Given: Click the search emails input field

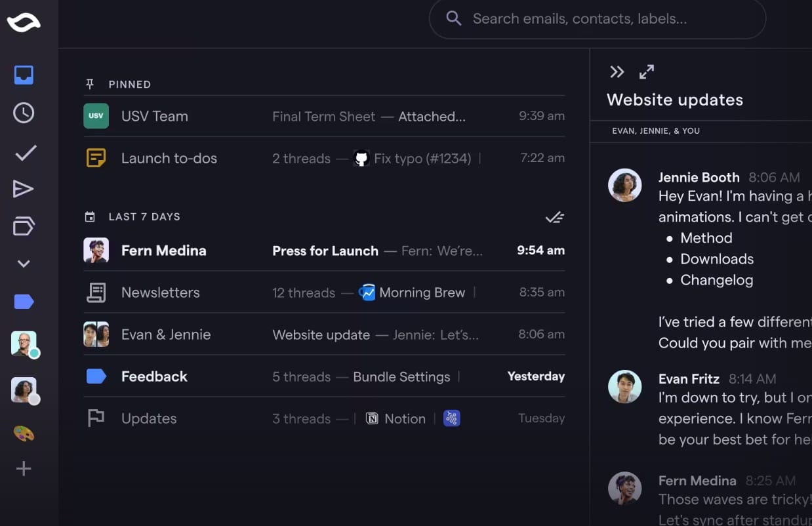Looking at the screenshot, I should [x=598, y=18].
